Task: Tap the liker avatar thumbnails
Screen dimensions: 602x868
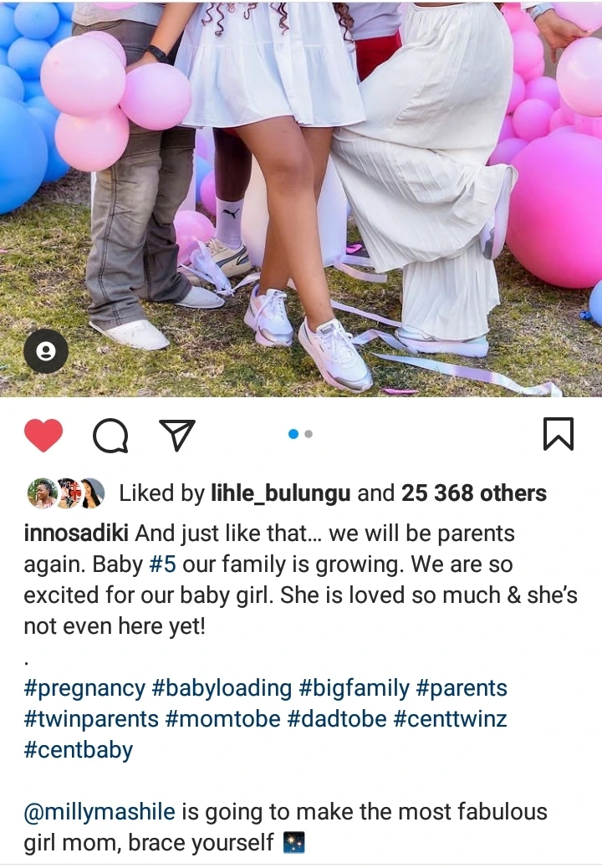Action: tap(66, 493)
